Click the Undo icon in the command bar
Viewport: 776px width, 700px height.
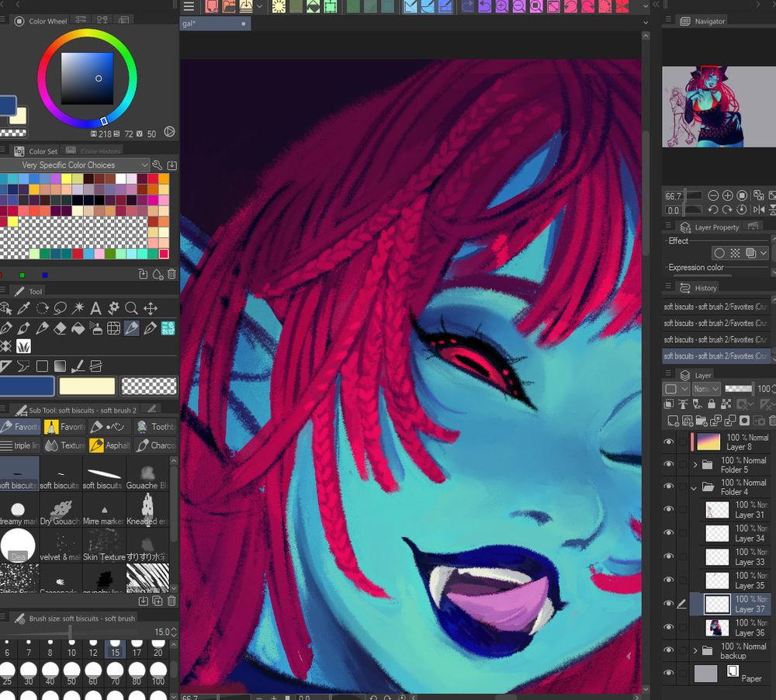coord(484,6)
